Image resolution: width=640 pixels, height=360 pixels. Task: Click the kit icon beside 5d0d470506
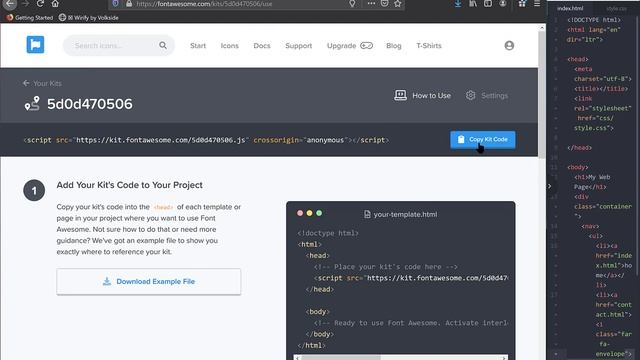(32, 104)
